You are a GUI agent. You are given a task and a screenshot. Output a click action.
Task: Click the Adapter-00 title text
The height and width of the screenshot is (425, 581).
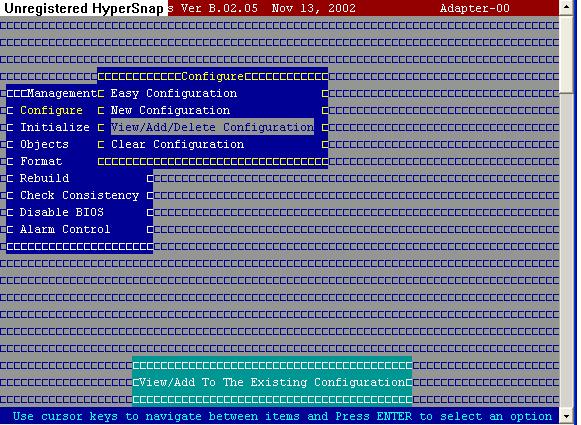[475, 8]
